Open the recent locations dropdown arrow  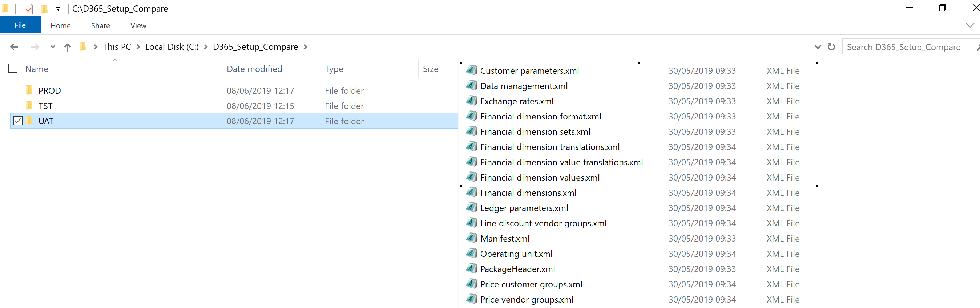click(52, 47)
